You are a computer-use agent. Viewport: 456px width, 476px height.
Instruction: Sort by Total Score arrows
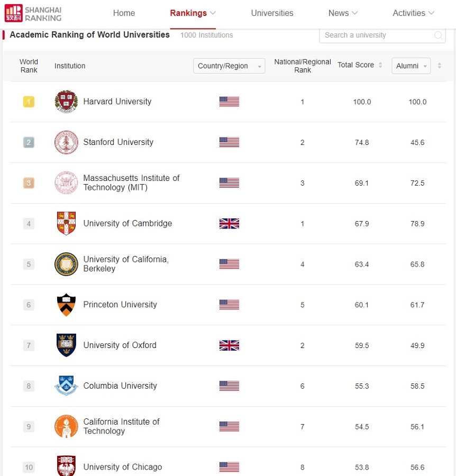pyautogui.click(x=380, y=65)
